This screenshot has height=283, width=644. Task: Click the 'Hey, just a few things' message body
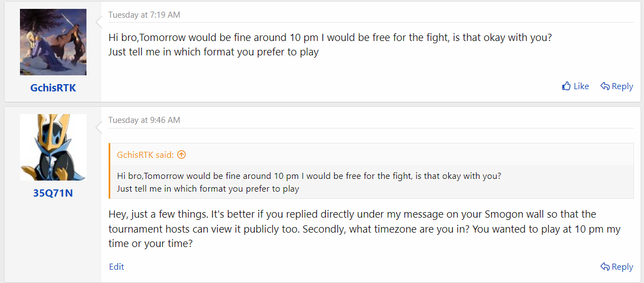(x=365, y=229)
